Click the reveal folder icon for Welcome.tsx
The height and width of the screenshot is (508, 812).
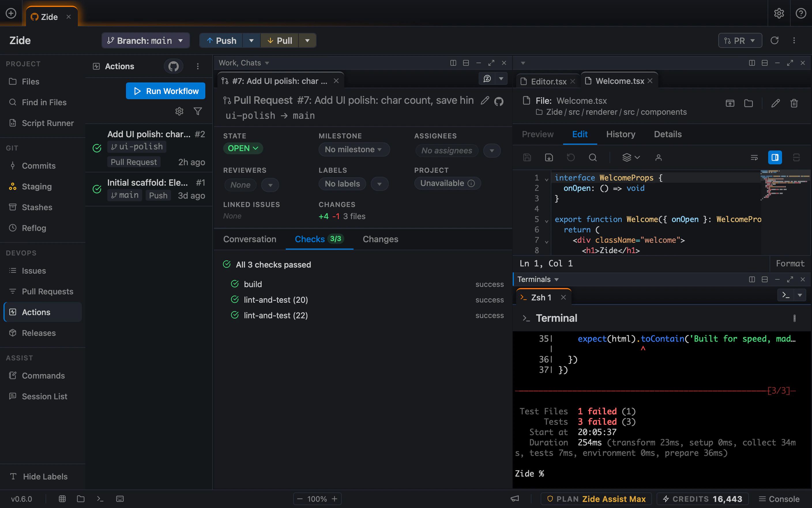point(749,103)
